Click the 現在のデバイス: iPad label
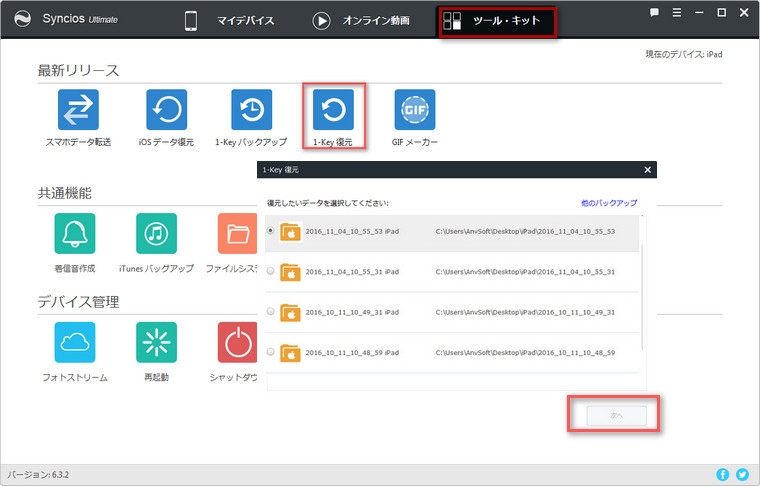 [684, 54]
